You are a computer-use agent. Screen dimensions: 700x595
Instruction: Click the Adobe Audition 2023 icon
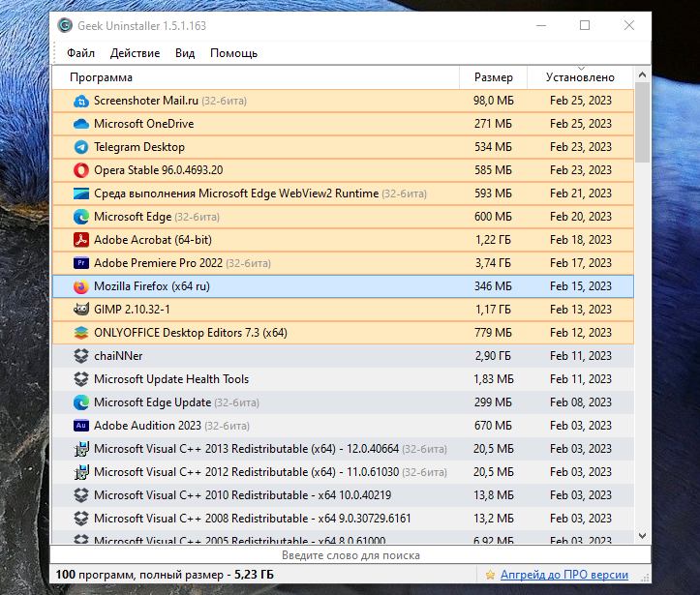click(x=80, y=426)
